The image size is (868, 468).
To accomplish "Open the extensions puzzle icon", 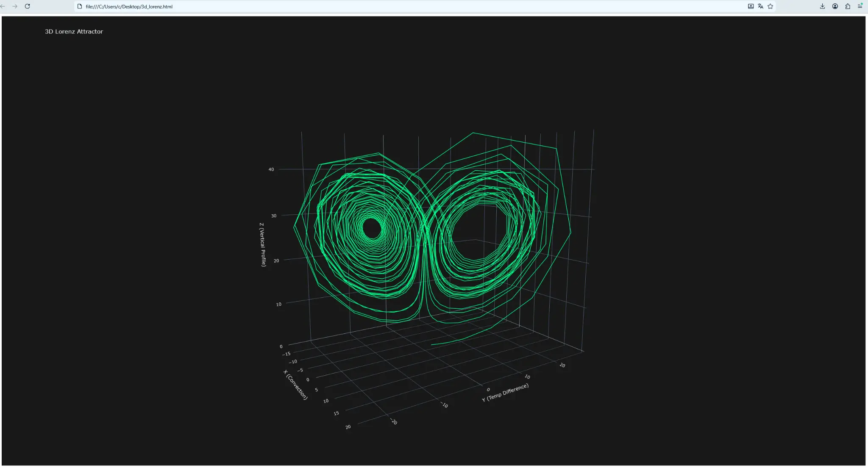I will point(848,6).
